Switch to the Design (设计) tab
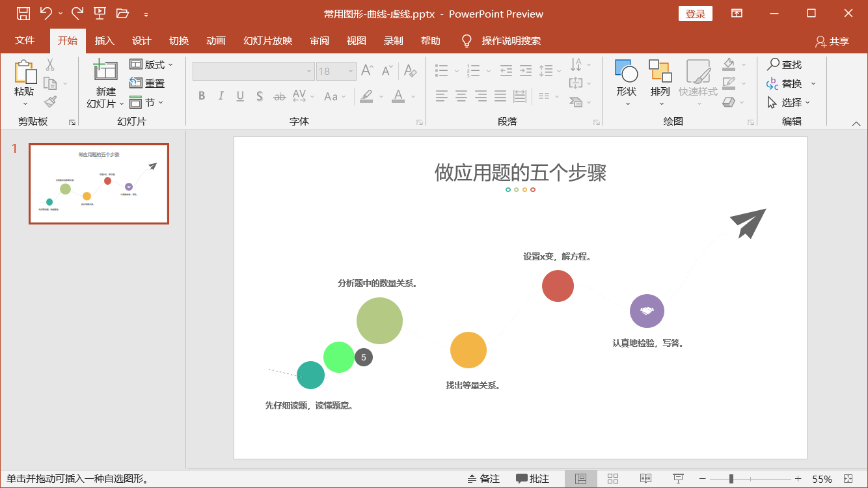This screenshot has width=868, height=488. pyautogui.click(x=141, y=40)
